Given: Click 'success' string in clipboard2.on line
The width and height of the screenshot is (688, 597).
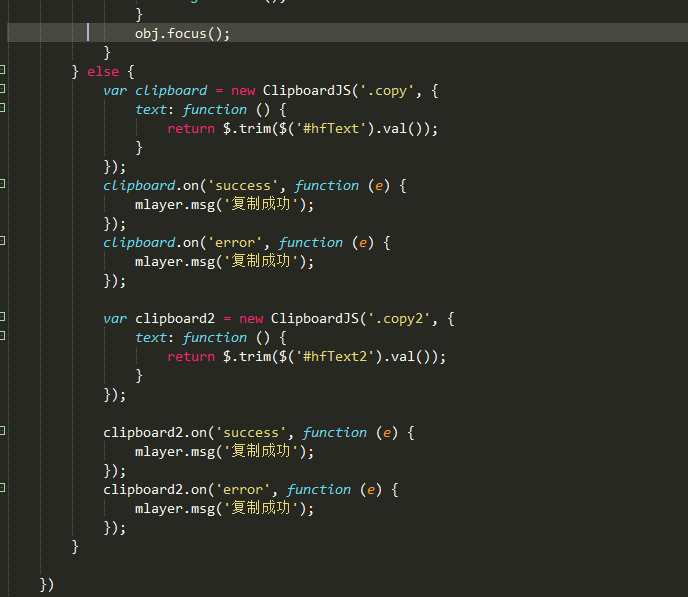Looking at the screenshot, I should [251, 433].
